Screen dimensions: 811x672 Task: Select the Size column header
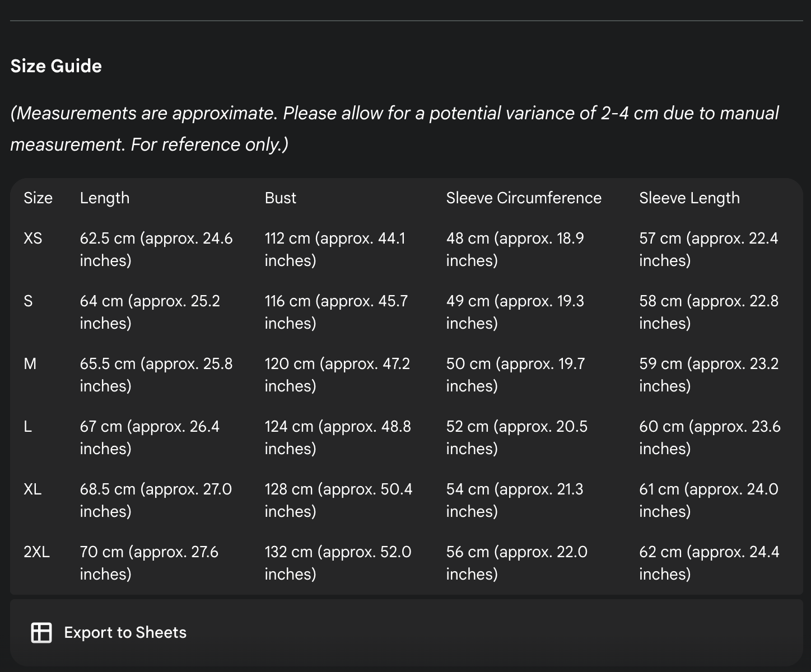38,198
